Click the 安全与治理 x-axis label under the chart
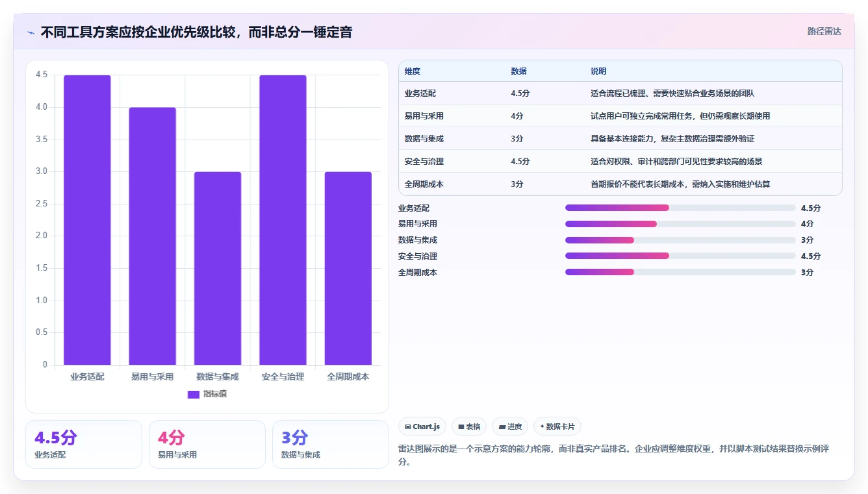868x494 pixels. [x=283, y=377]
